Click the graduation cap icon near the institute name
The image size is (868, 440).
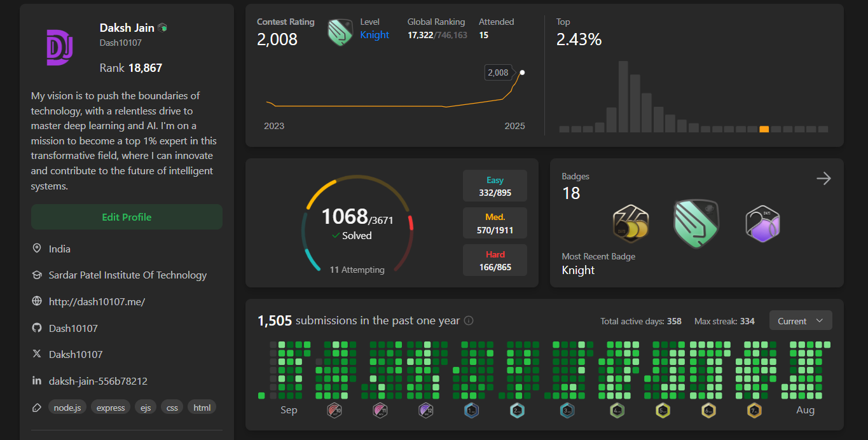36,275
